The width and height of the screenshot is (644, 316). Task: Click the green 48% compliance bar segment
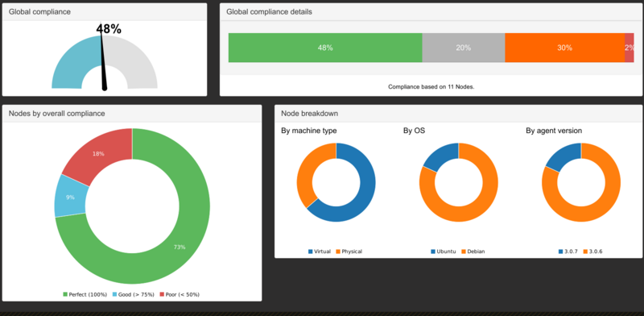pyautogui.click(x=325, y=48)
